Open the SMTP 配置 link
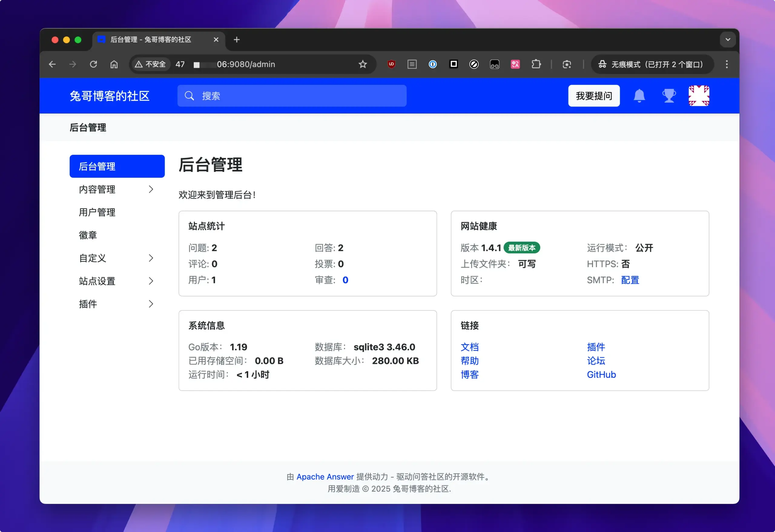Image resolution: width=775 pixels, height=532 pixels. (x=630, y=280)
